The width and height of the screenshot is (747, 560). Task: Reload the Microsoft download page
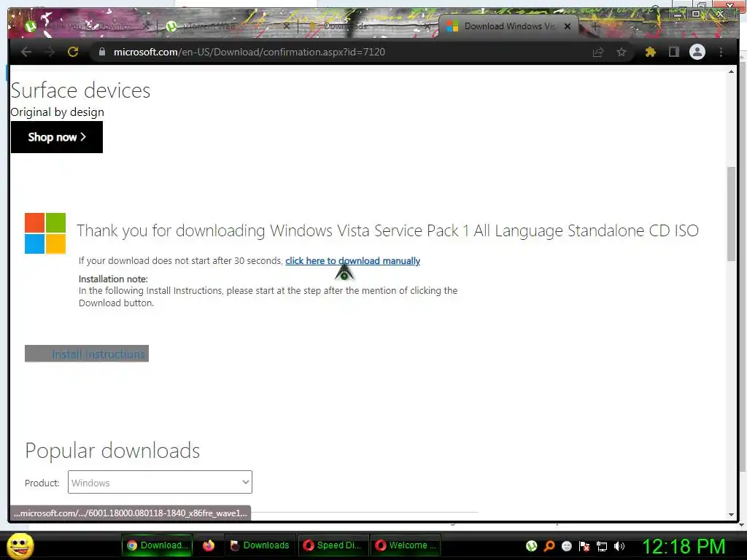[73, 52]
